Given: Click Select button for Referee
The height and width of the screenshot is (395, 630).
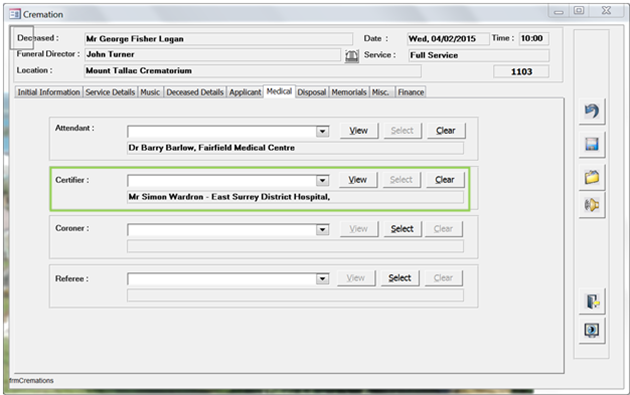Looking at the screenshot, I should coord(400,278).
